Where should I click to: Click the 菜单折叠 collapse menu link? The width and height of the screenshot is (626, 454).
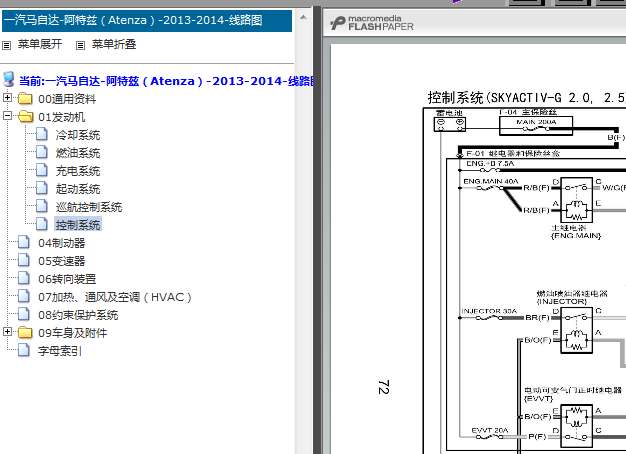pos(114,44)
